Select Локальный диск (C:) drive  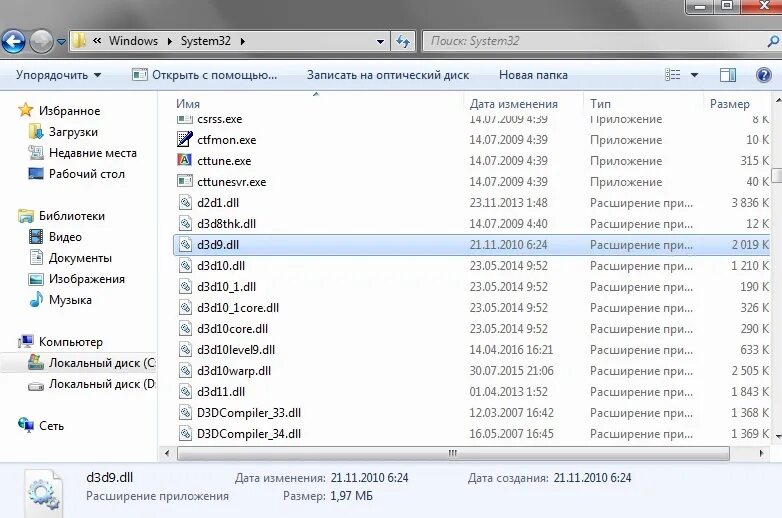(101, 363)
